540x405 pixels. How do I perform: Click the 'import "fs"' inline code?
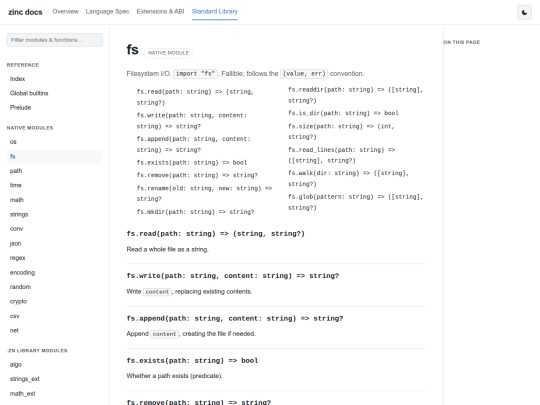pos(195,74)
